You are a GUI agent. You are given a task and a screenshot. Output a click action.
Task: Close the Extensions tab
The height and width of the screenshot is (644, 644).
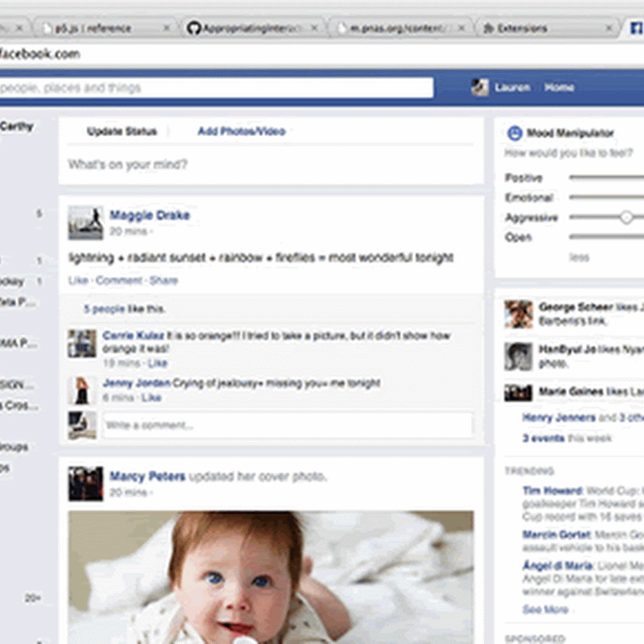(609, 28)
